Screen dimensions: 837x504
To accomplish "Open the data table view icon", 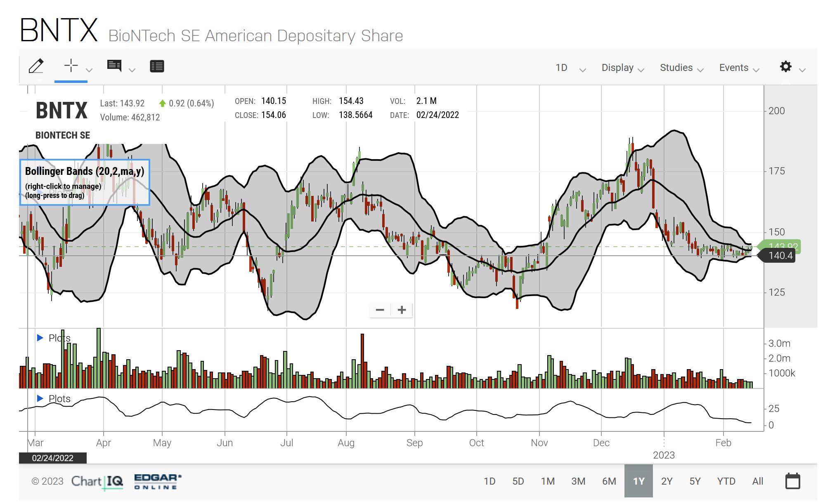I will tap(157, 66).
